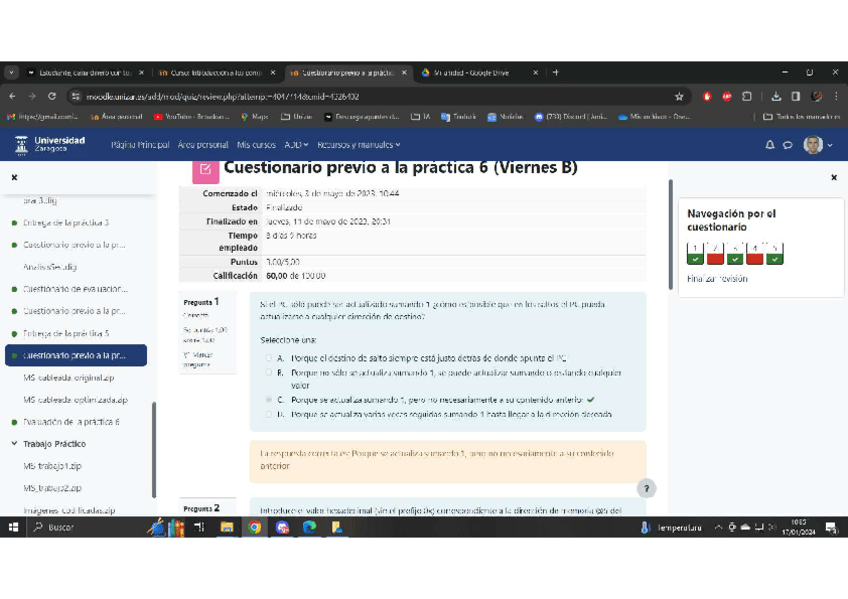Flag question 1 with Marcar pregunta
Image resolution: width=848 pixels, height=599 pixels.
click(198, 360)
